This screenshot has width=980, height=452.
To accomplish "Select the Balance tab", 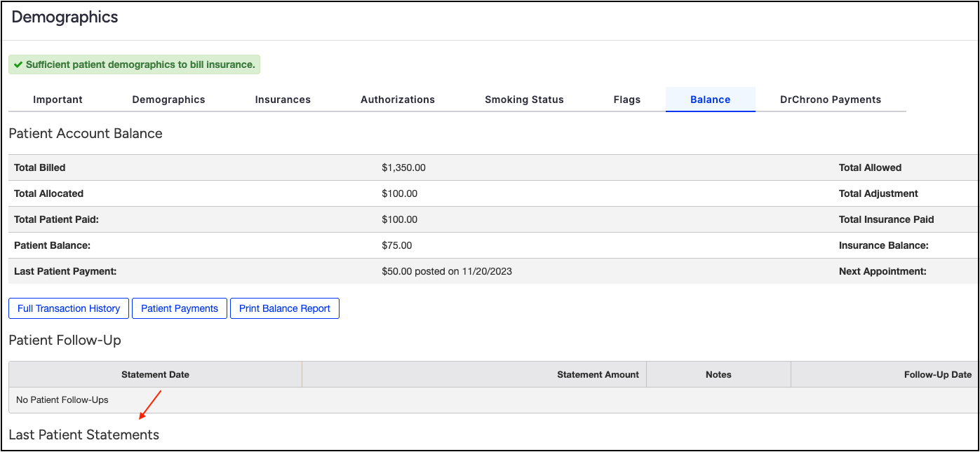I will coord(710,100).
